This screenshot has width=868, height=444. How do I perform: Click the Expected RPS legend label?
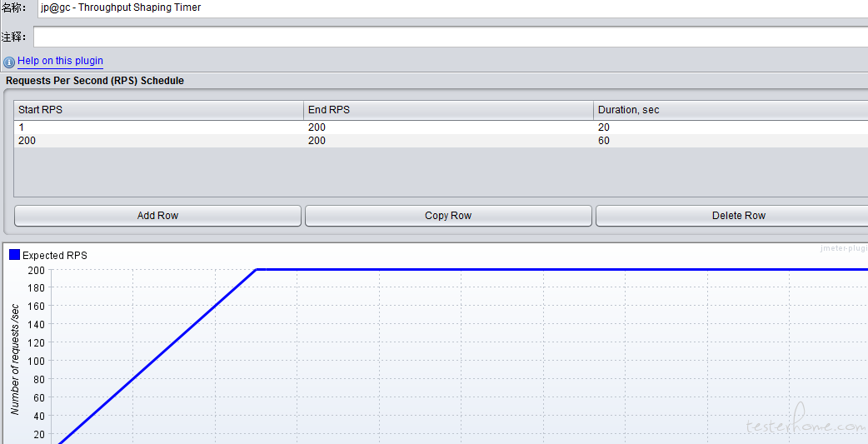pyautogui.click(x=54, y=256)
